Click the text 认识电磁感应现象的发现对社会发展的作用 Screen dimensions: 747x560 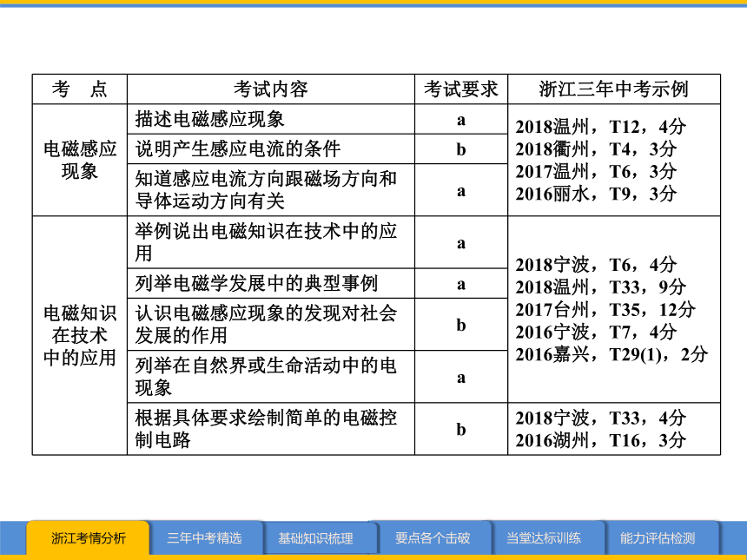[266, 325]
